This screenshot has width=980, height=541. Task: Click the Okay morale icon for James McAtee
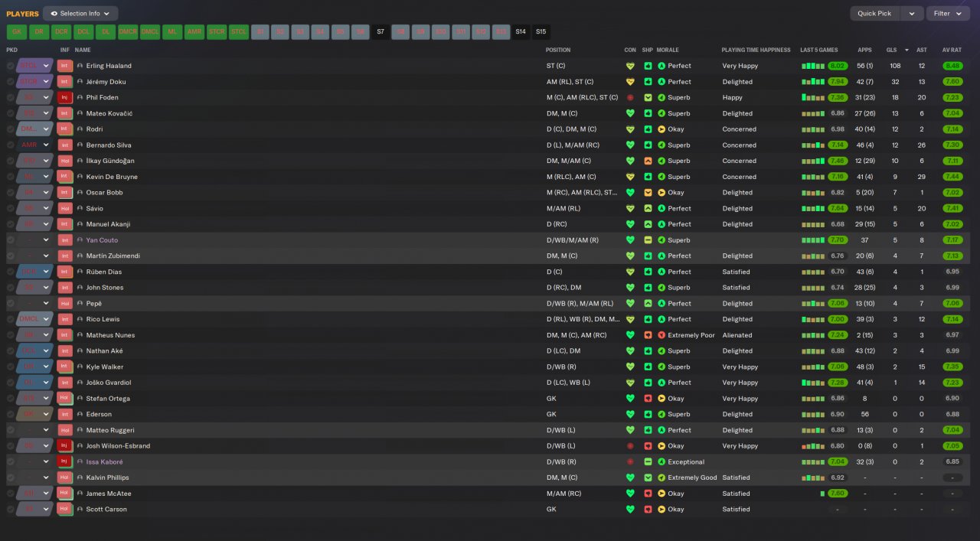(662, 494)
